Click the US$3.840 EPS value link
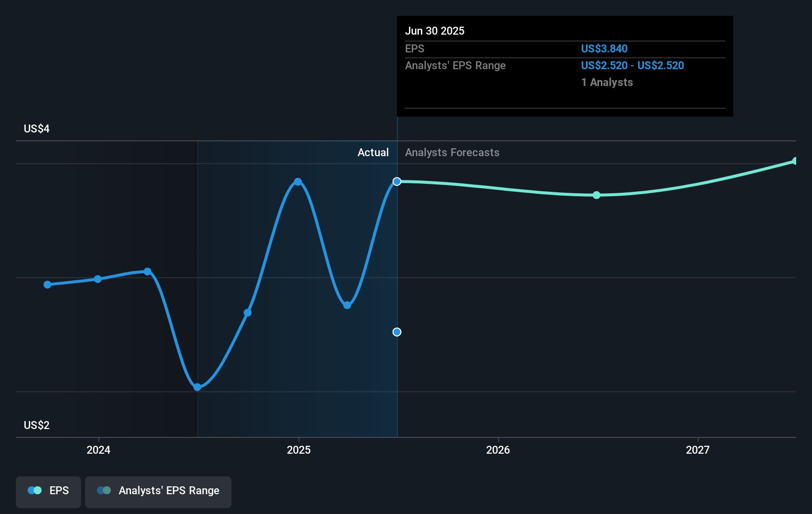The image size is (812, 514). [604, 48]
